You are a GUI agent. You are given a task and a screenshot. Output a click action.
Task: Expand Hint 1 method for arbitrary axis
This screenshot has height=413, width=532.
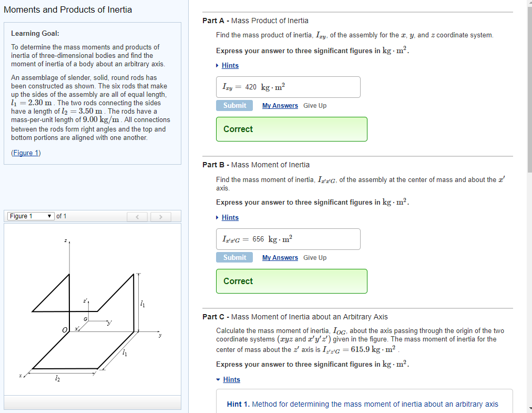tap(362, 404)
